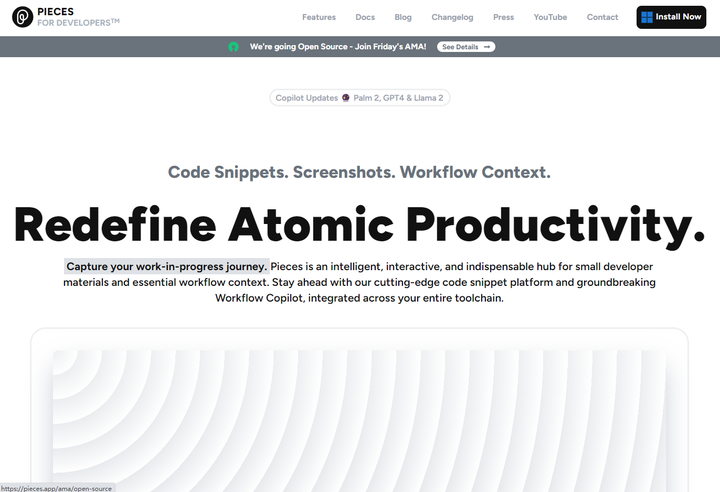Click the Install Now button
Image resolution: width=720 pixels, height=492 pixels.
coord(671,17)
